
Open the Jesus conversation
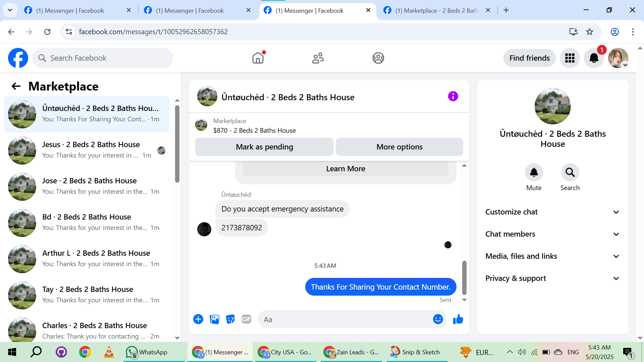tap(87, 150)
